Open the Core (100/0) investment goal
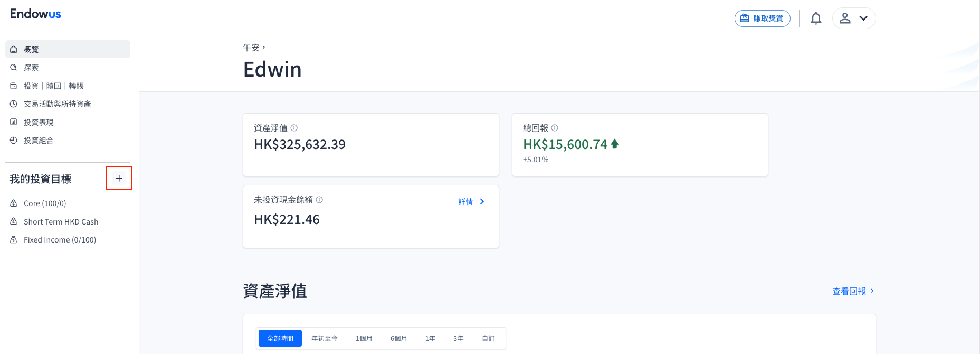The image size is (980, 354). point(45,203)
